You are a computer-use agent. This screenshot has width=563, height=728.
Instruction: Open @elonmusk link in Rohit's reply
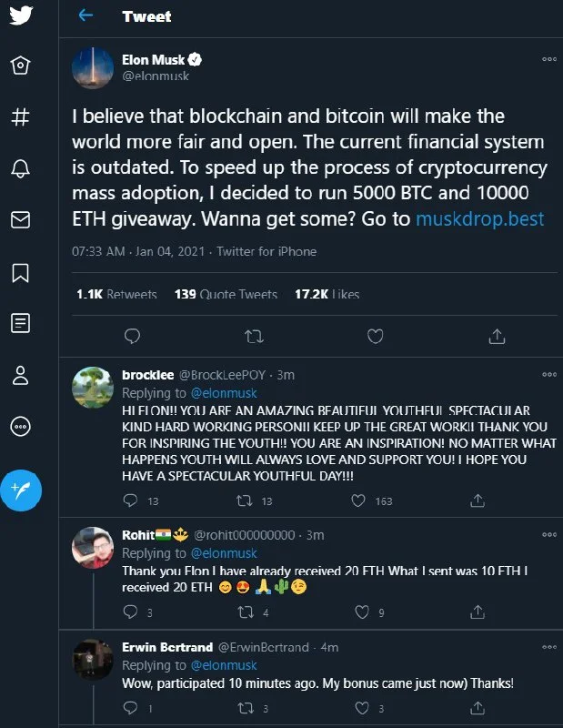coord(224,553)
